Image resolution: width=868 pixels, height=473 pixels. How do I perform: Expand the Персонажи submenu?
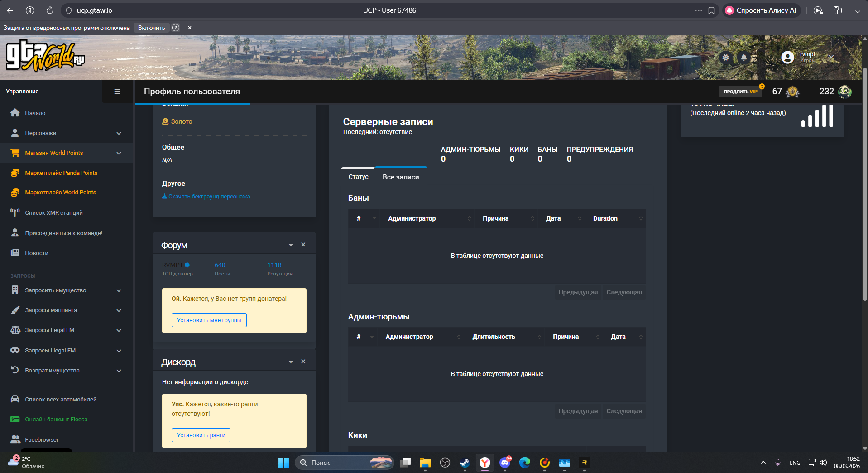[66, 133]
